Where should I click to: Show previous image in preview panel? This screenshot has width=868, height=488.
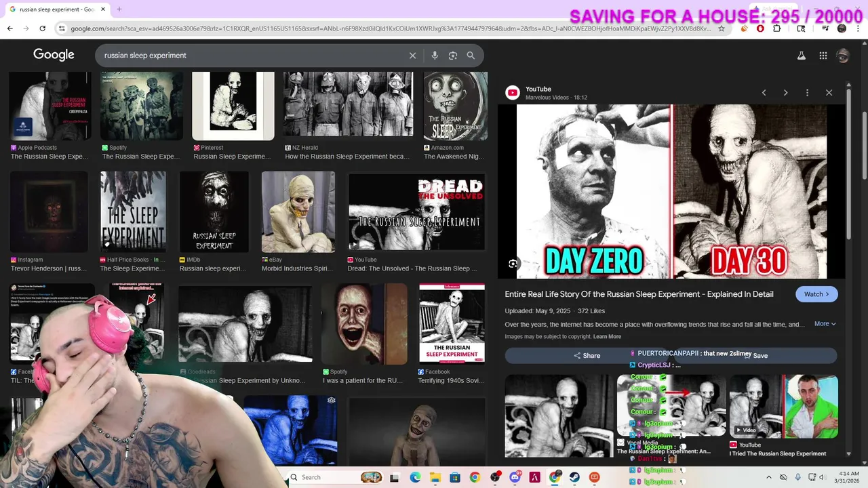(x=764, y=93)
